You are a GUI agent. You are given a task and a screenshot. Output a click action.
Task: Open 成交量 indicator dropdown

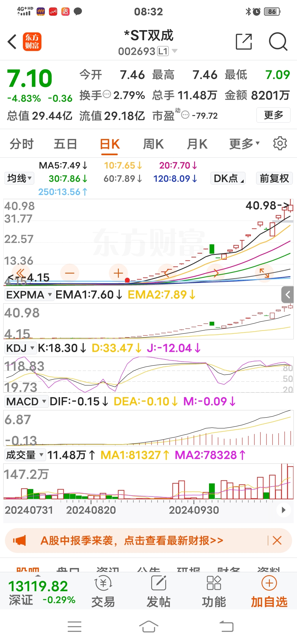(x=25, y=455)
